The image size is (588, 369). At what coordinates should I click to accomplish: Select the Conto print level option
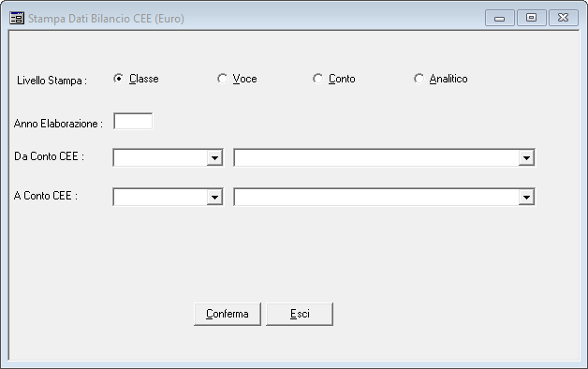(x=317, y=79)
